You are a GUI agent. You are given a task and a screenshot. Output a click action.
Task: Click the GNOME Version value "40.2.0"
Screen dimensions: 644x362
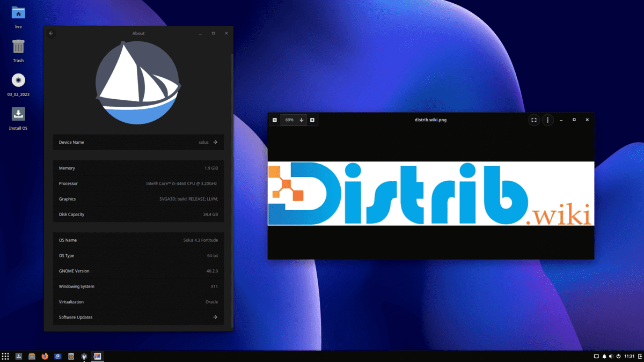click(212, 271)
